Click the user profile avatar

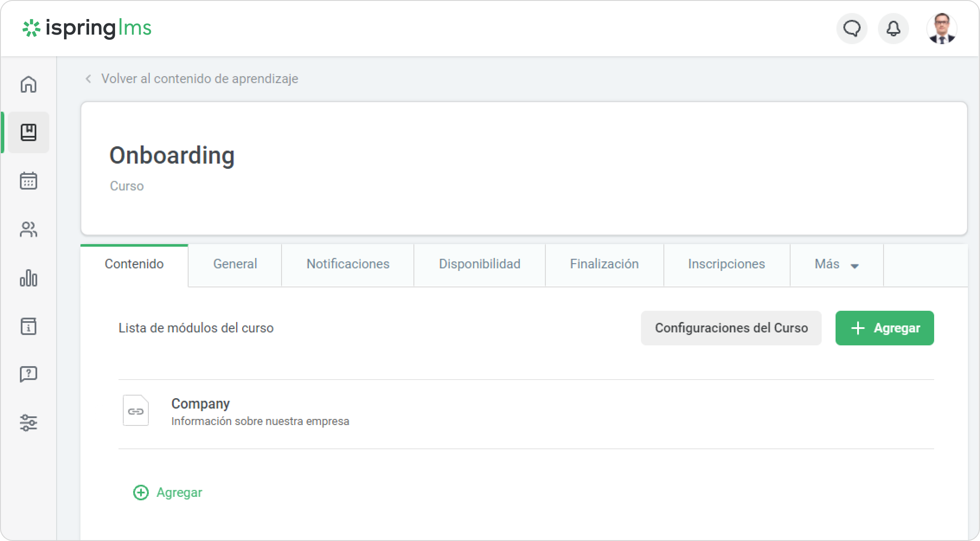pos(942,29)
